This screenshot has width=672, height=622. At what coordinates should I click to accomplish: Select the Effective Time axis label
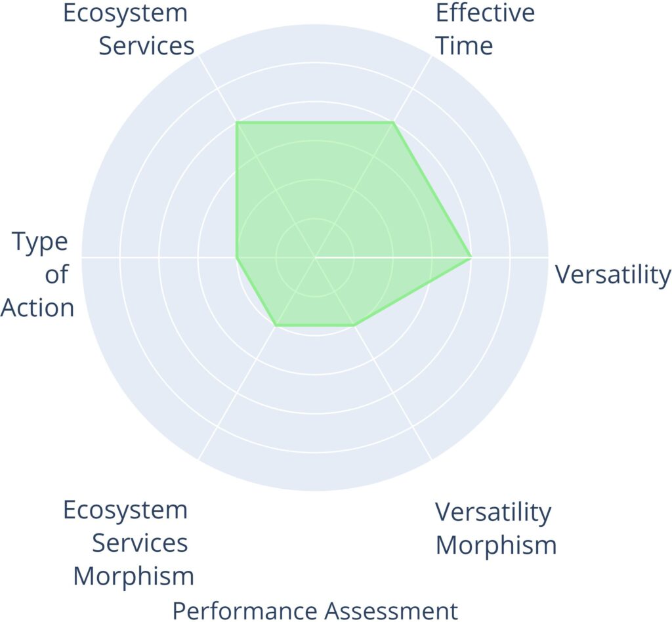coord(485,30)
